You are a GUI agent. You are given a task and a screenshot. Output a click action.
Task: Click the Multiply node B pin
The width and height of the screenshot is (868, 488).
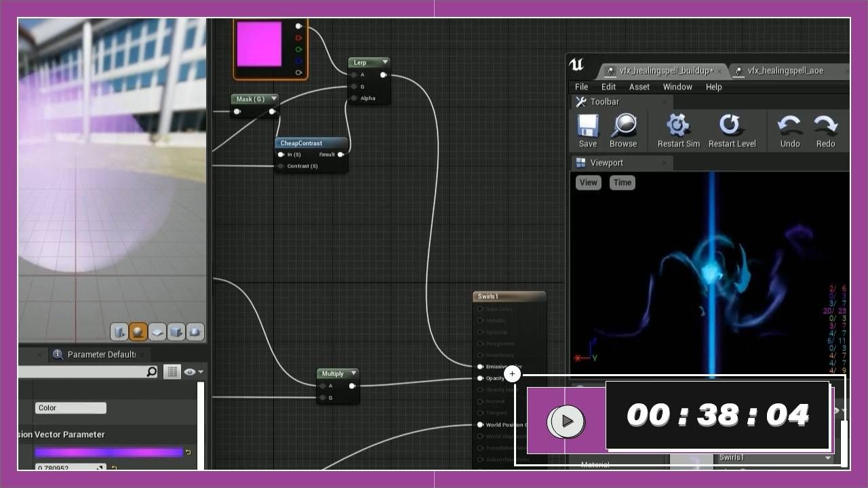(322, 398)
